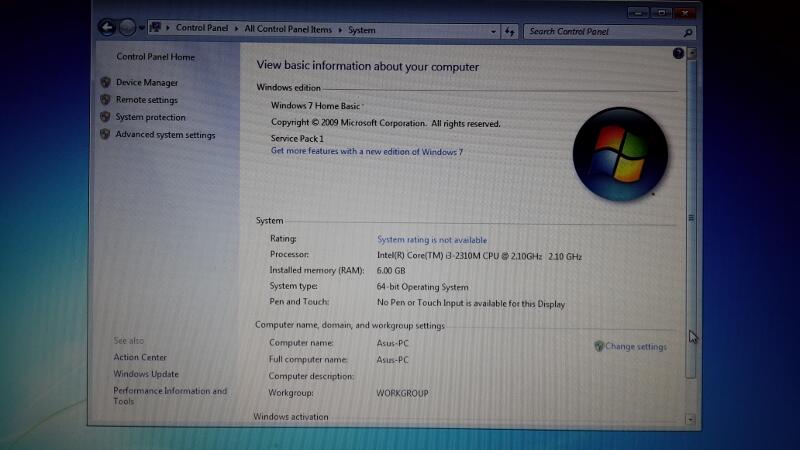Click the Windows activation heading
The image size is (800, 450).
pos(291,417)
